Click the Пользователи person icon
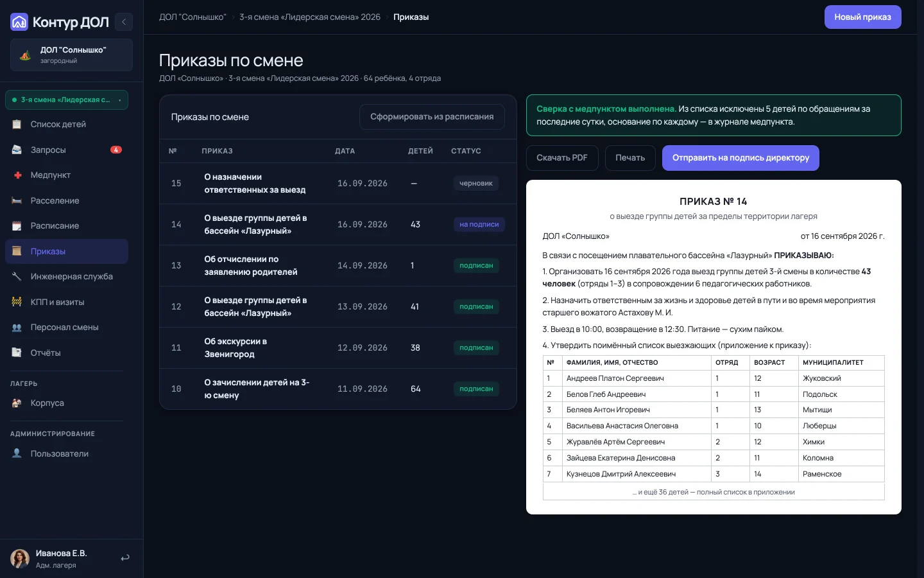The image size is (924, 578). 17,453
